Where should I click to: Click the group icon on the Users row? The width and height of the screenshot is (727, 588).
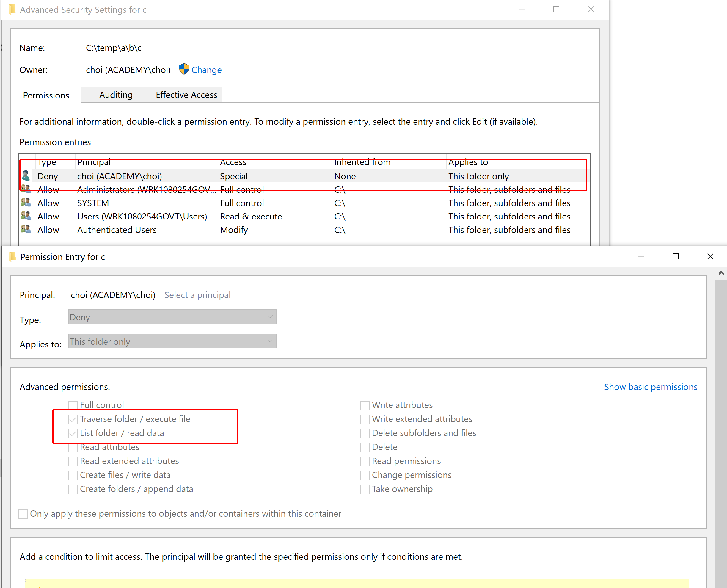(26, 216)
